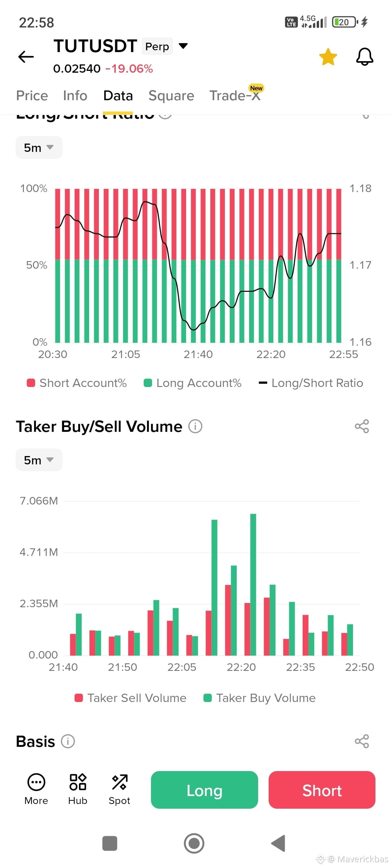Tap the red Short button
The width and height of the screenshot is (391, 868).
[x=322, y=790]
